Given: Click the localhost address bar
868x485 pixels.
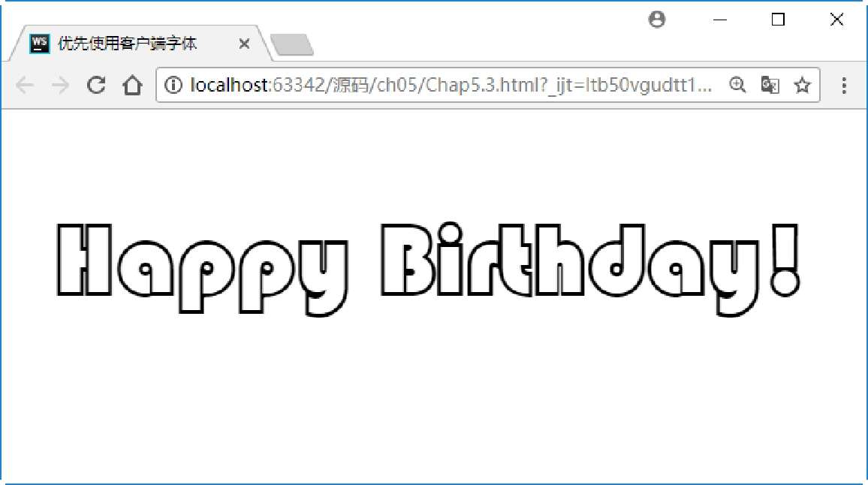Looking at the screenshot, I should coord(451,85).
